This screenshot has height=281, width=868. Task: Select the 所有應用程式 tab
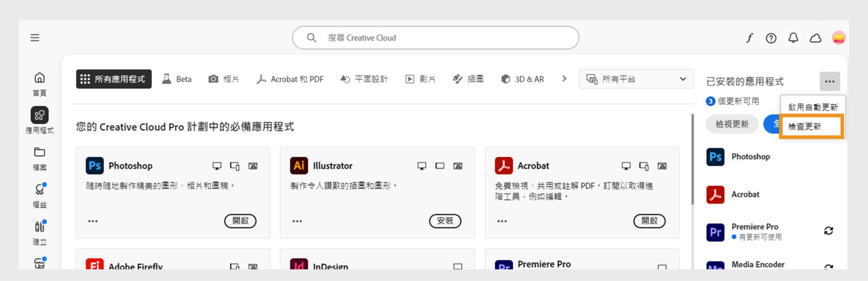tap(113, 79)
